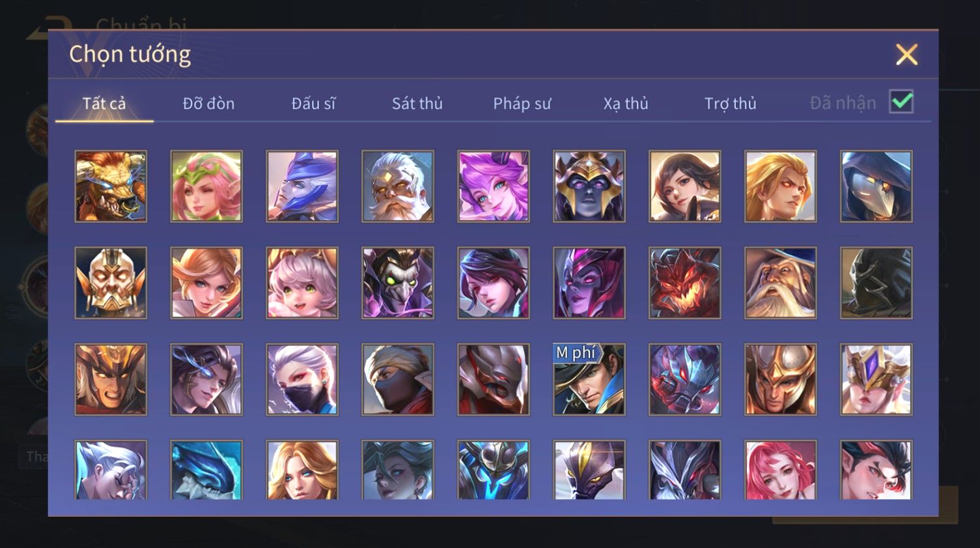
Task: Pick the pink-haired hero with green leaf crown
Action: tap(206, 186)
